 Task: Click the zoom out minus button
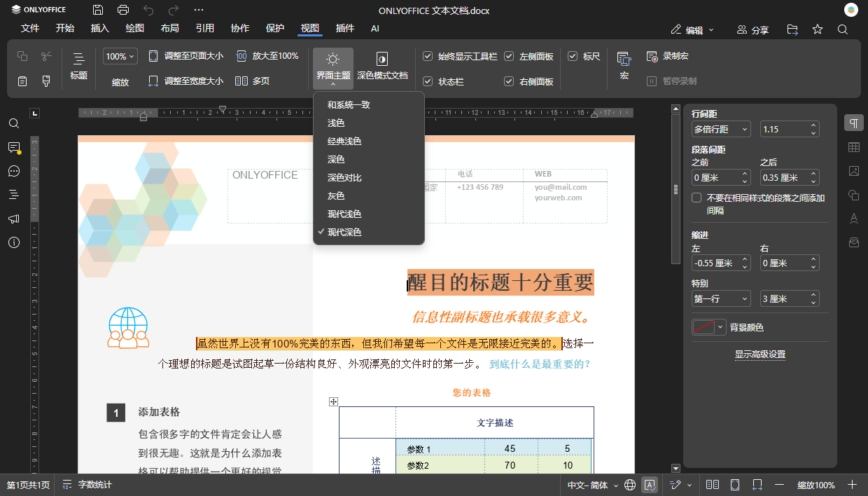(780, 485)
